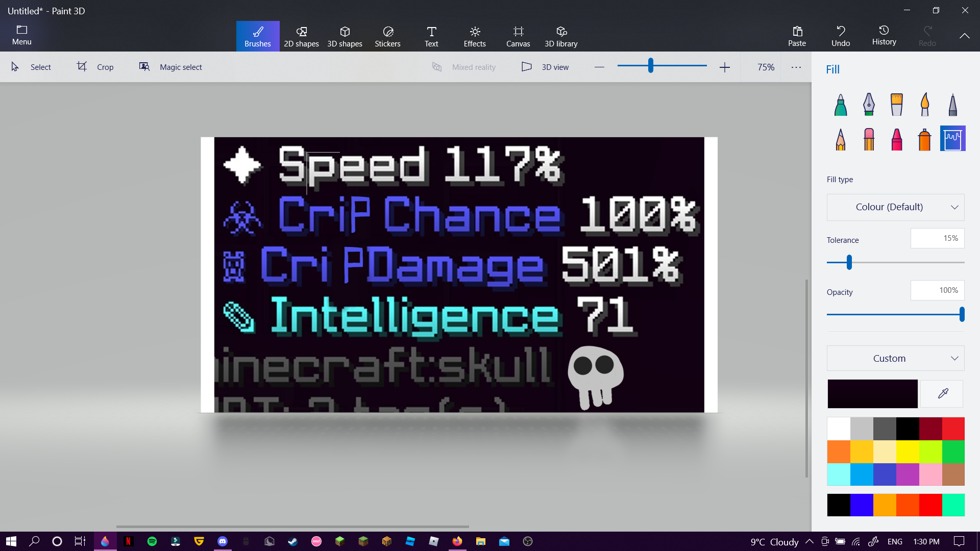Select the Crayon tool
The image size is (980, 551).
click(x=897, y=139)
